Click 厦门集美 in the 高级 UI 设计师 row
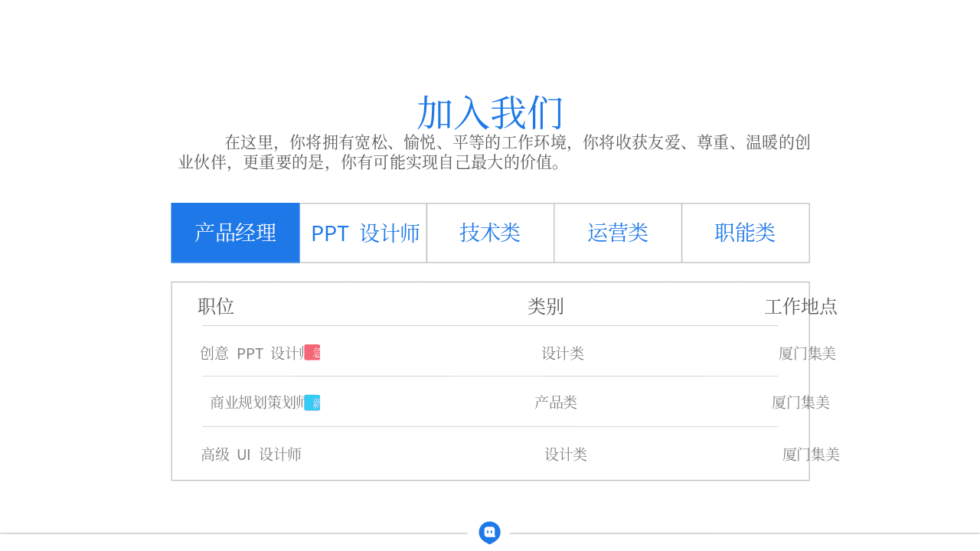The image size is (980, 551). [811, 455]
